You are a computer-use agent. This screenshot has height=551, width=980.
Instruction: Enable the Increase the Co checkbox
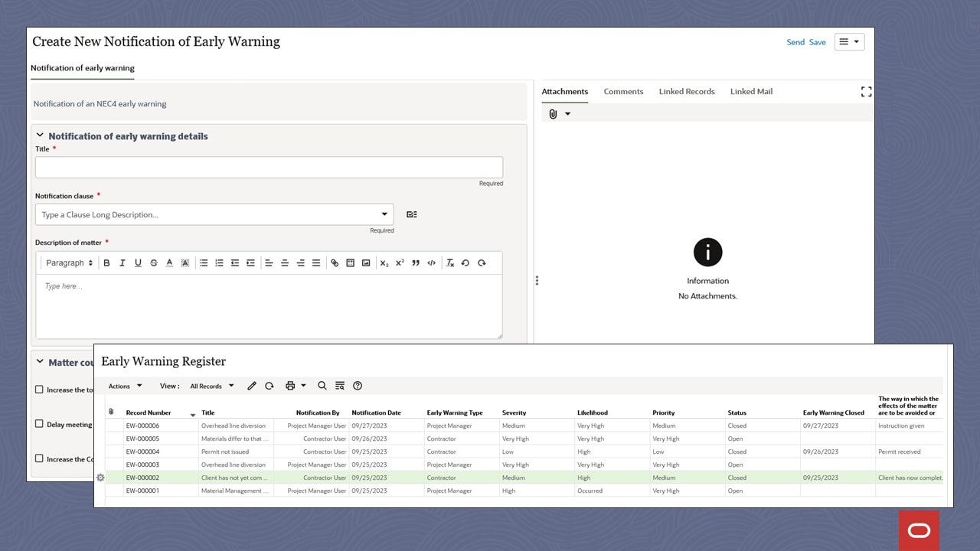(x=39, y=458)
